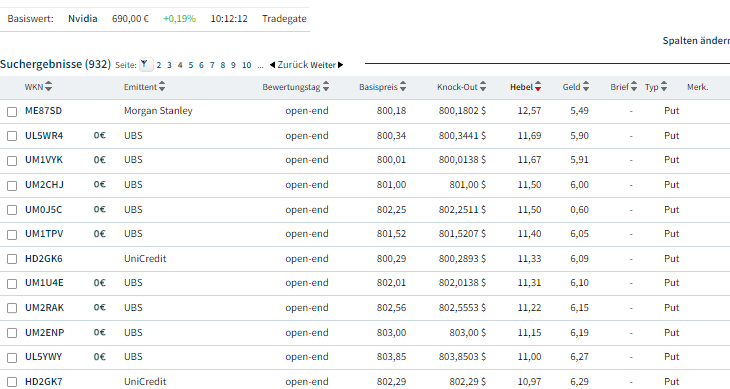Open WKN HD2GK7 details
This screenshot has height=389, width=730.
coord(44,381)
